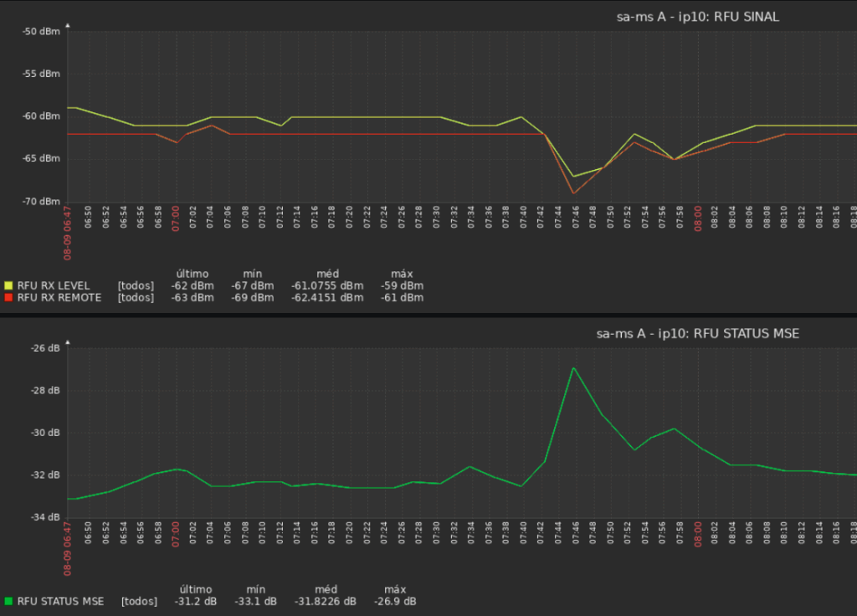Click the green MSE peak at 07:46
857x616 pixels.
pyautogui.click(x=573, y=367)
